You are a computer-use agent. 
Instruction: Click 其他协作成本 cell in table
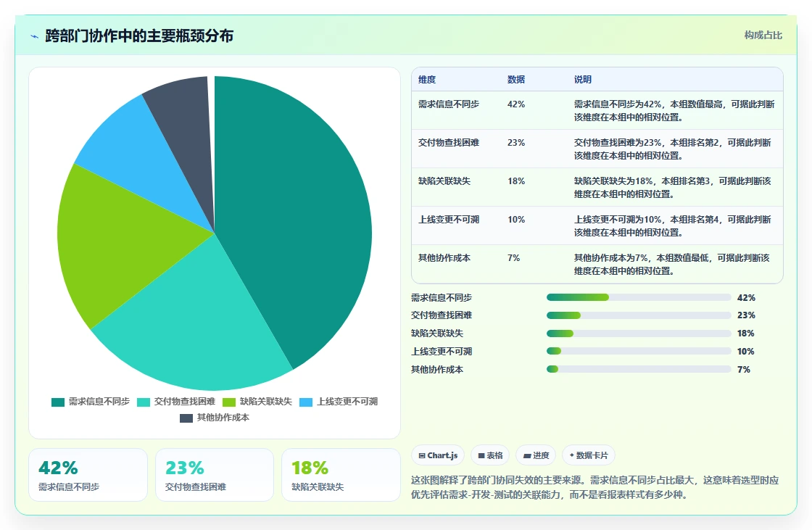pyautogui.click(x=444, y=257)
